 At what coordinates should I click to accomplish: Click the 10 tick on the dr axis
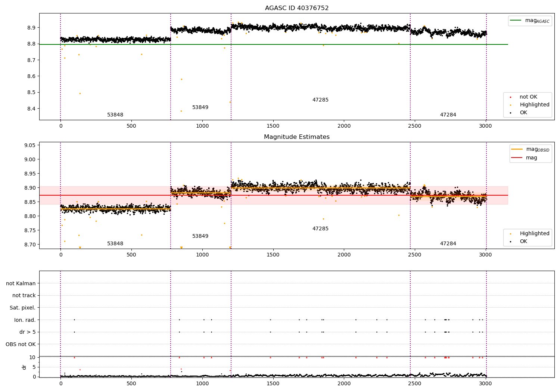(x=32, y=357)
